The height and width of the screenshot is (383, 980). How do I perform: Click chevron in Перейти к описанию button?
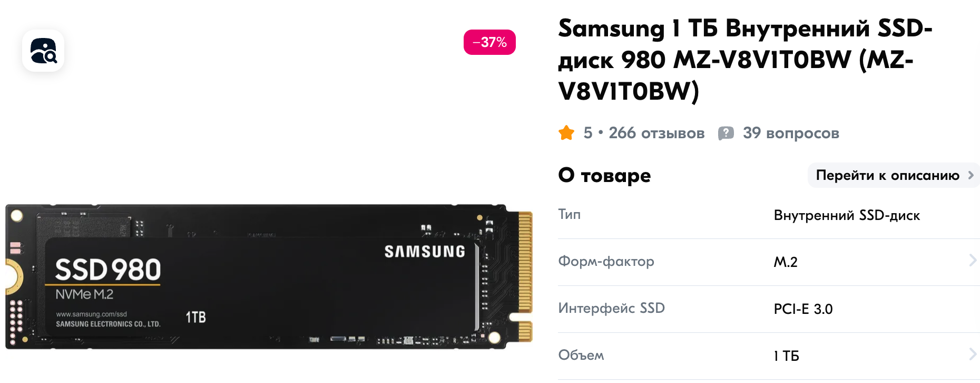(971, 175)
